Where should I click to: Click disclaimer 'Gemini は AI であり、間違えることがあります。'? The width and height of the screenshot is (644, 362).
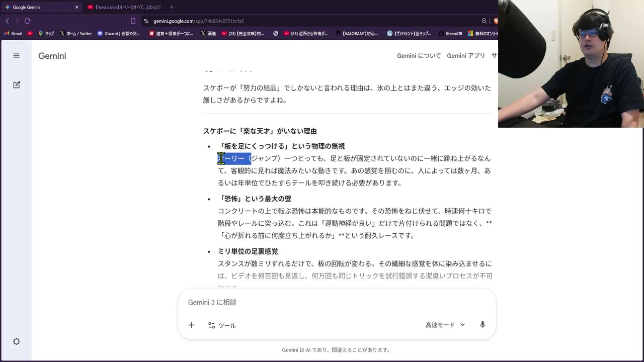tap(336, 350)
